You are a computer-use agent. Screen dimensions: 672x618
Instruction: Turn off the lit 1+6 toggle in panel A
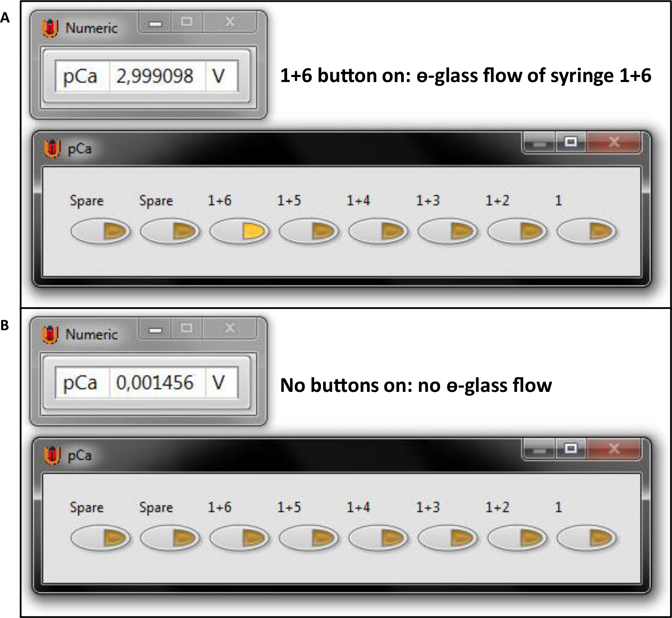pos(239,232)
